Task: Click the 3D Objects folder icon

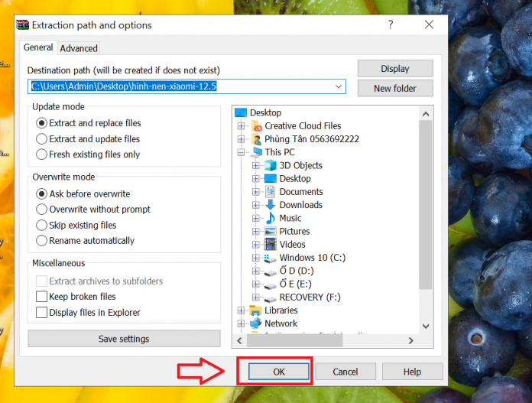Action: [x=271, y=165]
